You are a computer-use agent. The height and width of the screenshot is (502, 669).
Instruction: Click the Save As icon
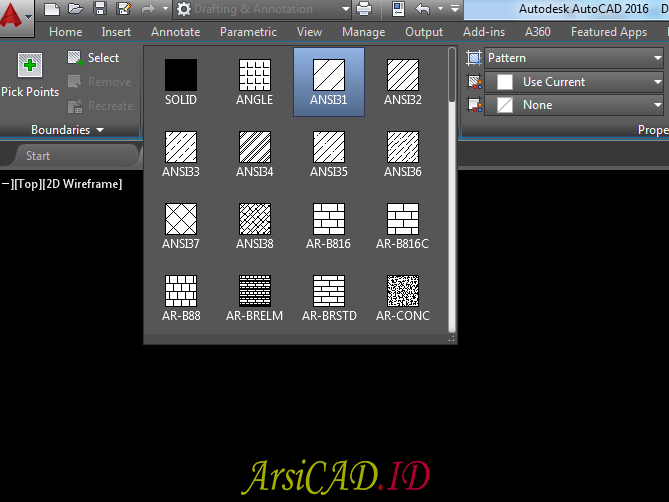pyautogui.click(x=124, y=9)
